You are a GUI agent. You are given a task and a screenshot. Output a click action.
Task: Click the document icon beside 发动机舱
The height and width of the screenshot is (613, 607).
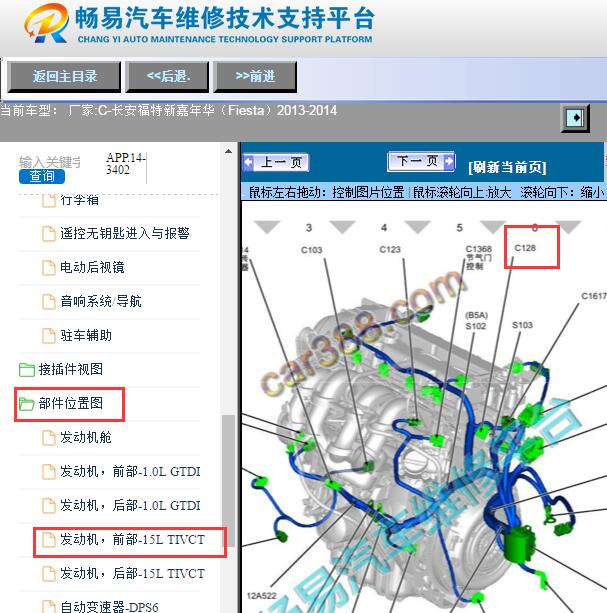49,438
